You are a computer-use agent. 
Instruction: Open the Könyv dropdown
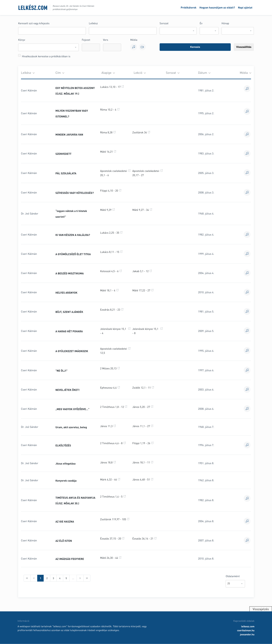(48, 47)
